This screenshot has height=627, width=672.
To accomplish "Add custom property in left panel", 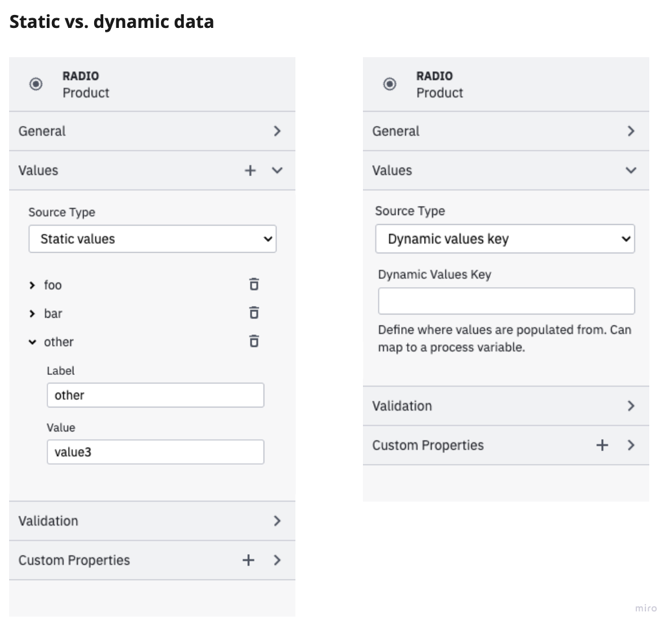I will [248, 560].
